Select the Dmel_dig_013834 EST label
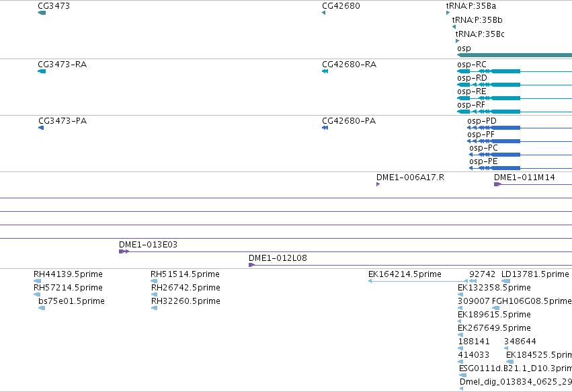The image size is (572, 392). (516, 382)
